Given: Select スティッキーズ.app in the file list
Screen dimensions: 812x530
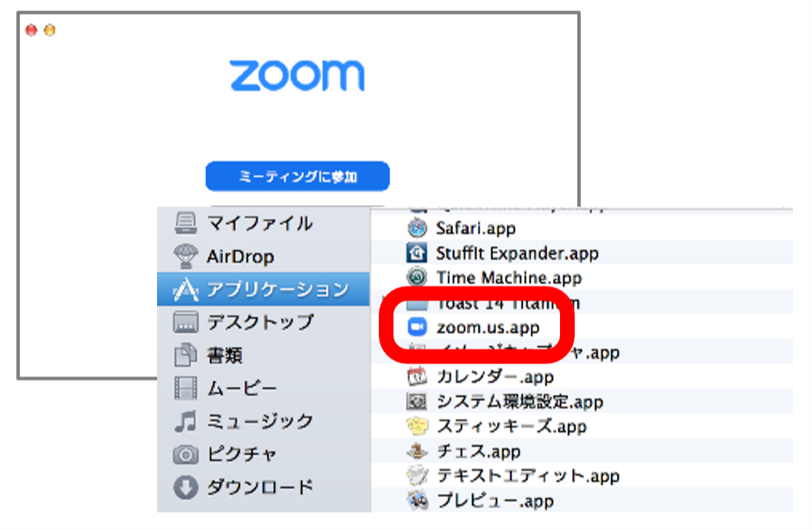Looking at the screenshot, I should pyautogui.click(x=582, y=426).
